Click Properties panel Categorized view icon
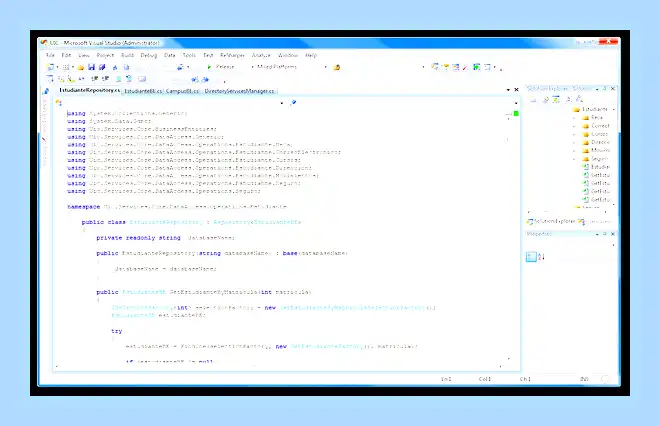 (x=531, y=257)
